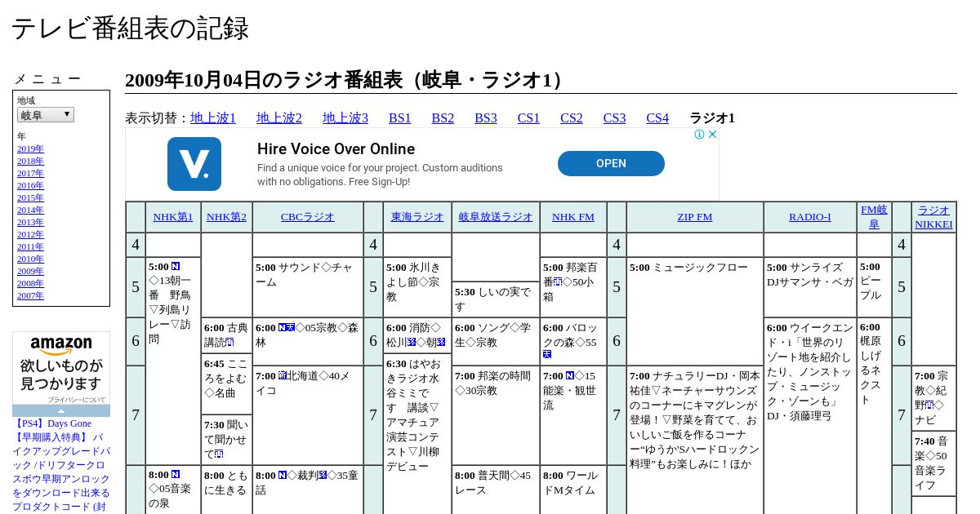The width and height of the screenshot is (980, 514).
Task: Open the NHK FM station link
Action: coord(573,217)
